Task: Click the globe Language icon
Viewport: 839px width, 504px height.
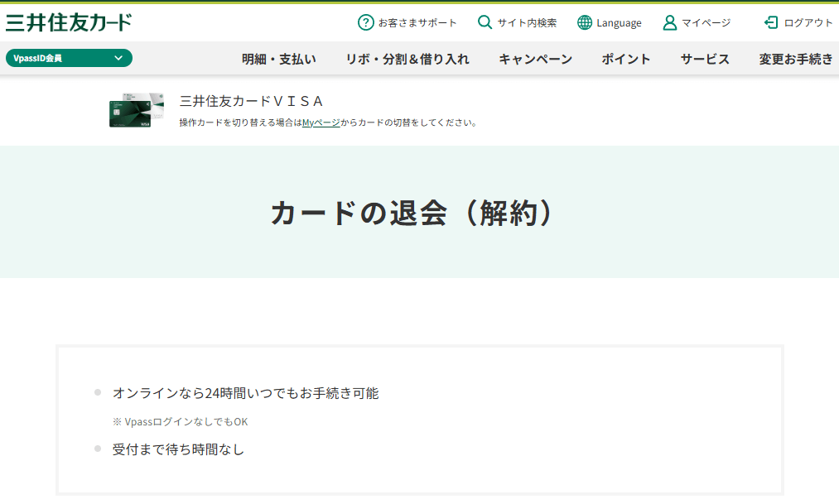Action: click(x=585, y=22)
